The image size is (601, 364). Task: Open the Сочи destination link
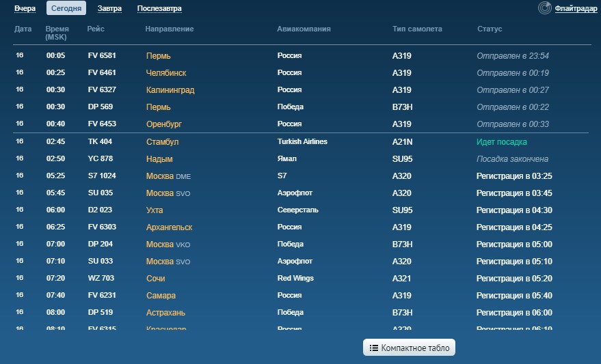pos(156,278)
